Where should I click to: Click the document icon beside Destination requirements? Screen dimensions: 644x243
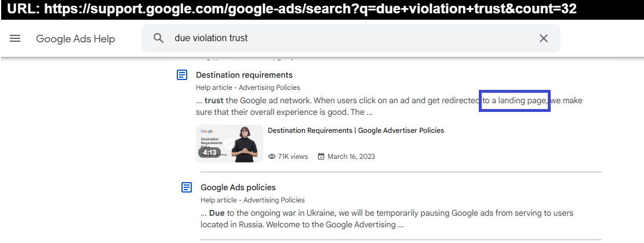(182, 75)
